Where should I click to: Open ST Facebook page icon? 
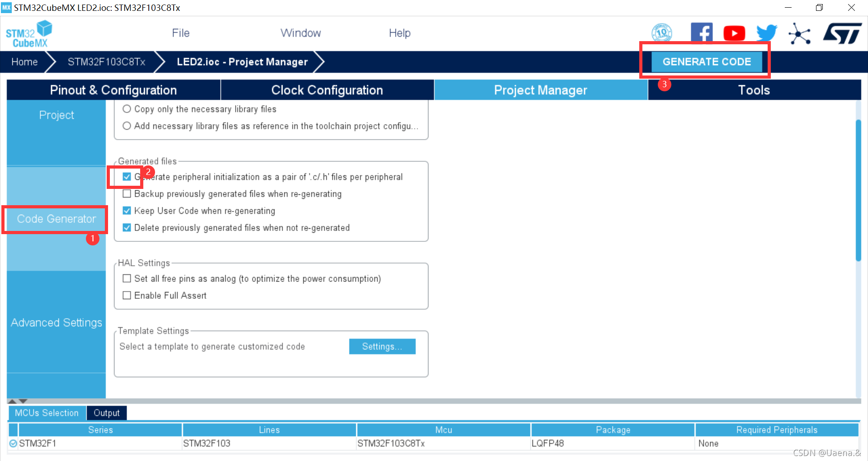coord(702,33)
